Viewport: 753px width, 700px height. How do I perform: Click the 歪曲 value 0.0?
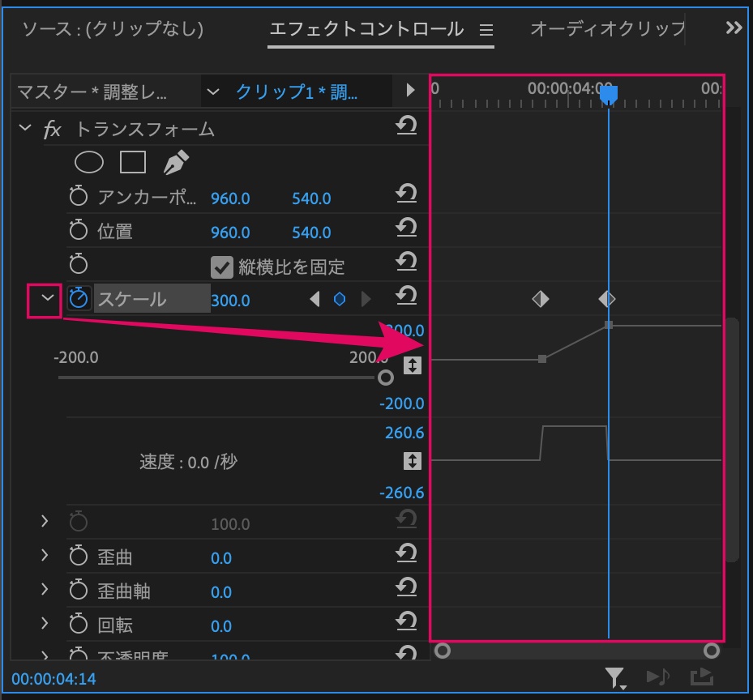(x=221, y=558)
